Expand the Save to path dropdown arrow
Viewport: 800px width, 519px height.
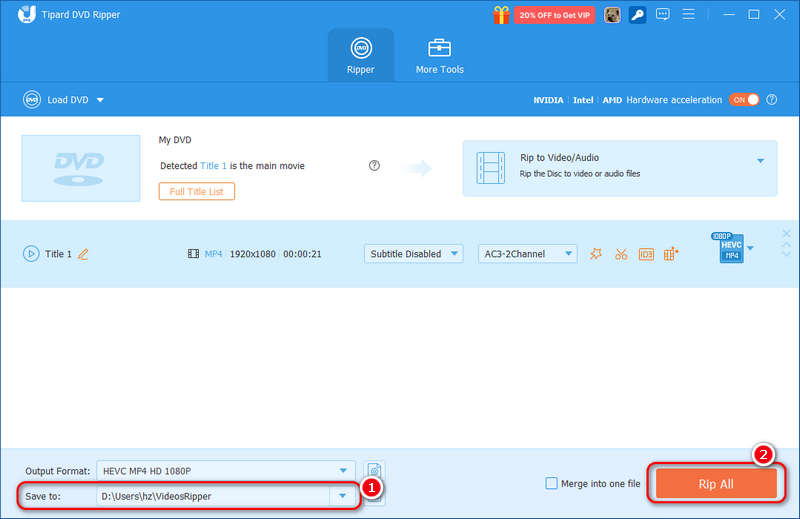click(342, 496)
